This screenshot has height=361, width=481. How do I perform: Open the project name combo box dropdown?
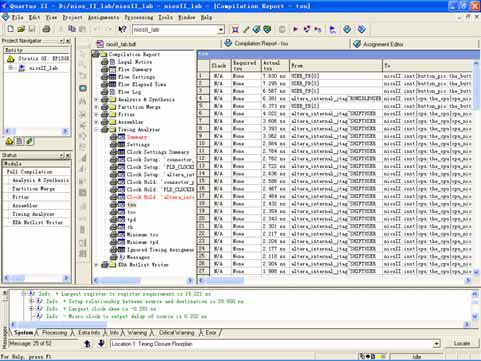(x=221, y=30)
